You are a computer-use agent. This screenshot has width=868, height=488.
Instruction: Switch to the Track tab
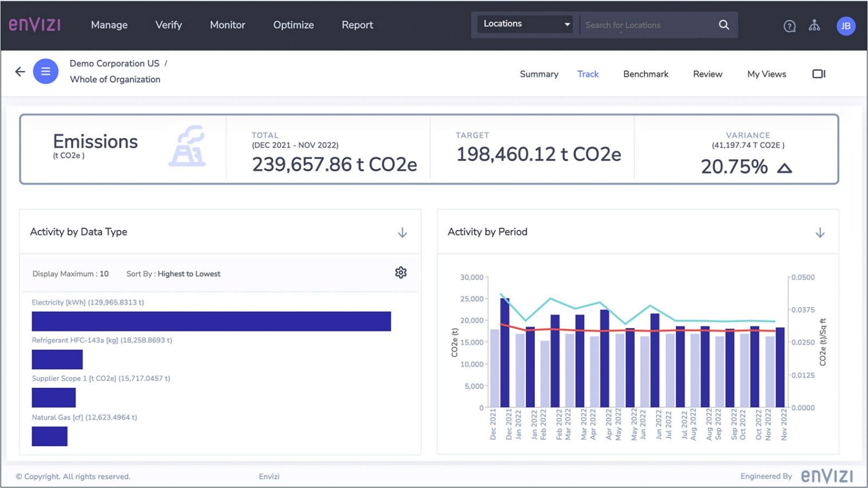click(x=588, y=74)
